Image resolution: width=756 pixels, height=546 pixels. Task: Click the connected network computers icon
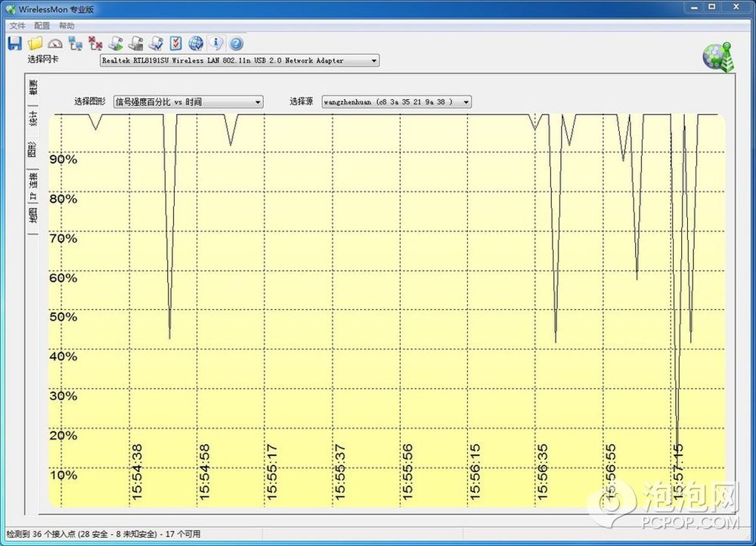[75, 44]
